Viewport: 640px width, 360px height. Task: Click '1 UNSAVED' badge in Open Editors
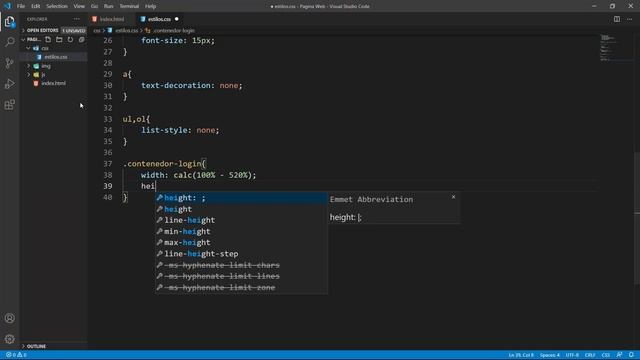pos(74,31)
